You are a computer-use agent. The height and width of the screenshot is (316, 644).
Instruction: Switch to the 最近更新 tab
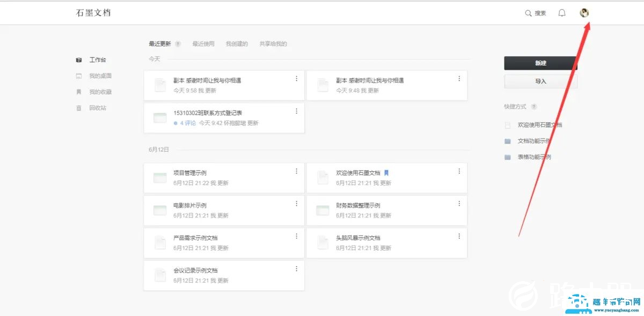click(160, 44)
